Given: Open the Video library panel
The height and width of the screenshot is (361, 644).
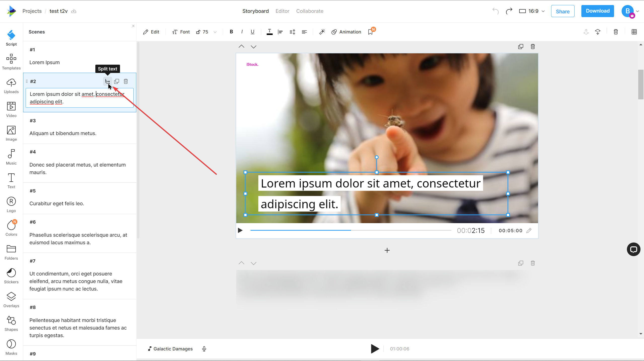Looking at the screenshot, I should [11, 109].
